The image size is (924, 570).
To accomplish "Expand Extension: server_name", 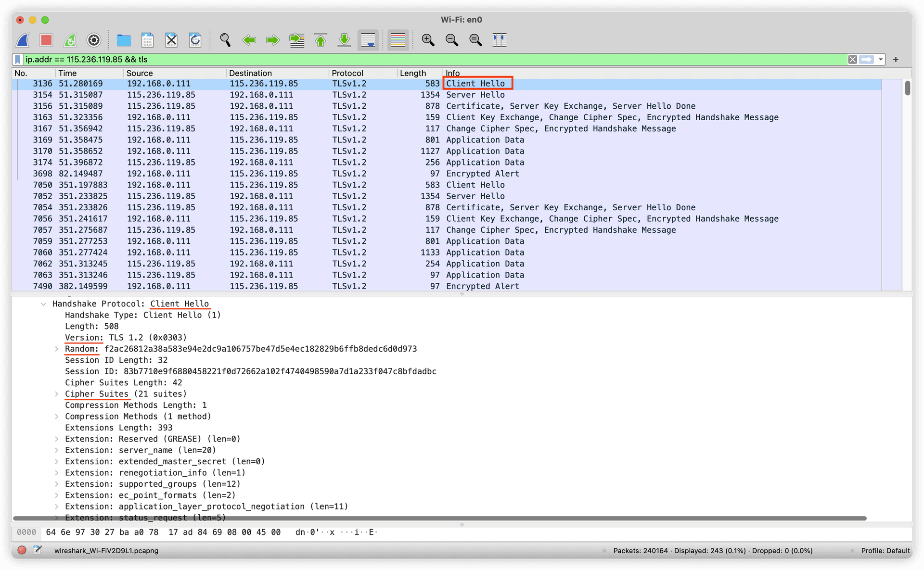I will (x=56, y=450).
